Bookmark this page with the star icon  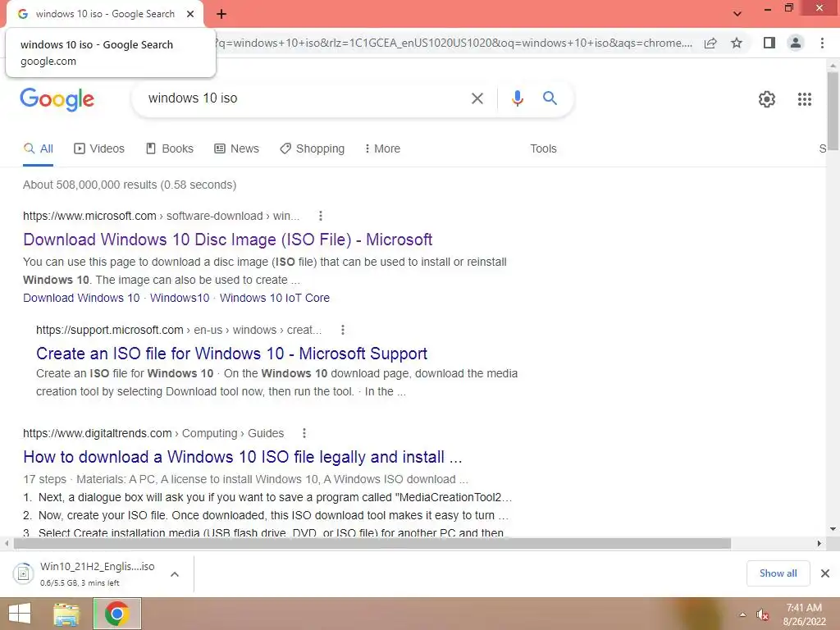[737, 43]
